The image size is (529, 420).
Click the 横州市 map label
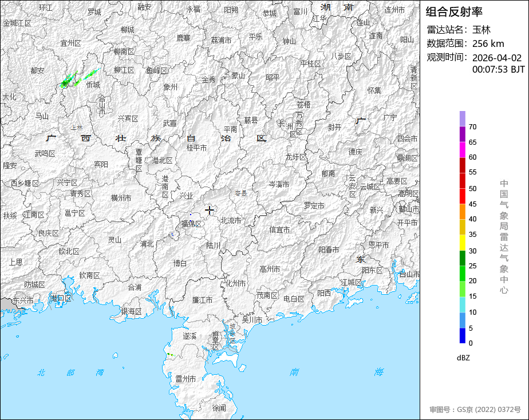pyautogui.click(x=121, y=198)
